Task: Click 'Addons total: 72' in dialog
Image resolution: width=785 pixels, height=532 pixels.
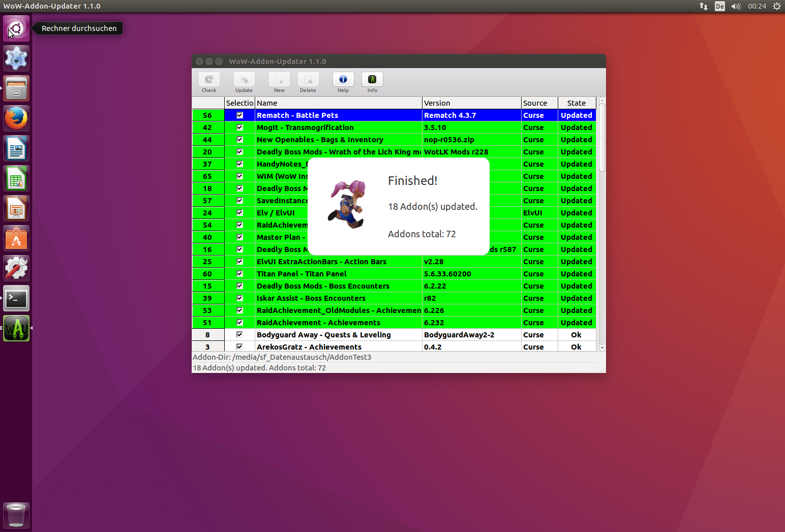Action: pyautogui.click(x=421, y=234)
